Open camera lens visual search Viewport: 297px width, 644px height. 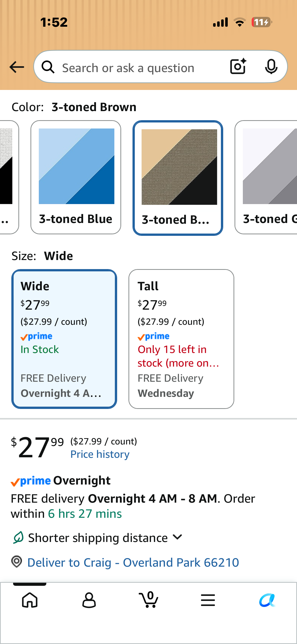click(238, 67)
